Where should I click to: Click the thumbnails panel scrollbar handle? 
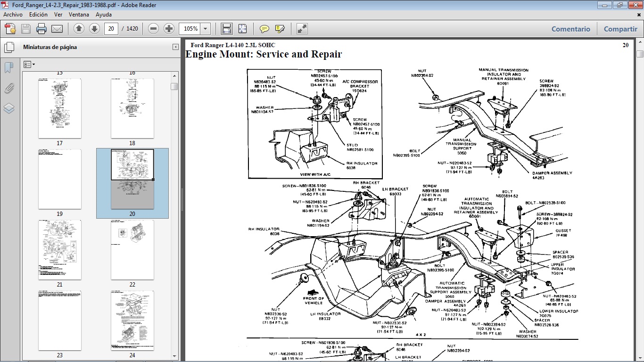click(174, 86)
